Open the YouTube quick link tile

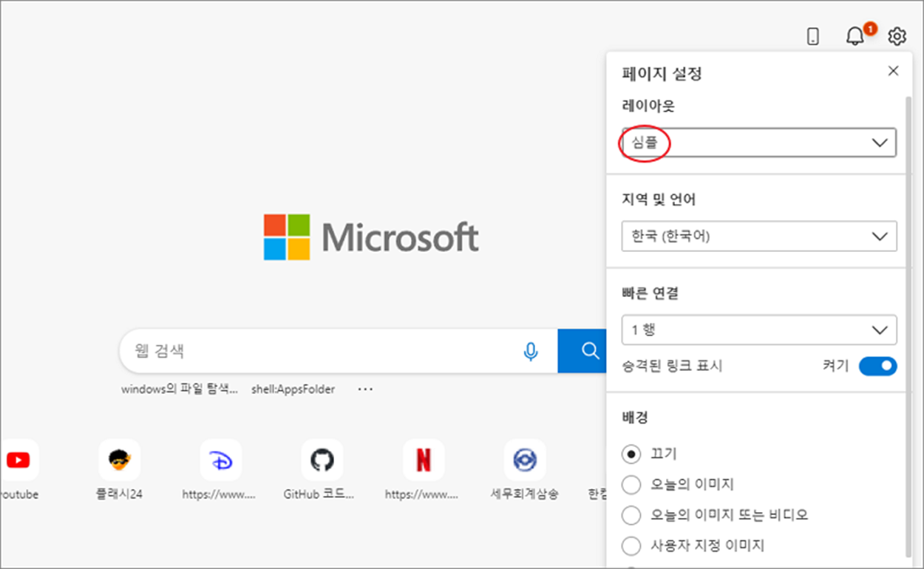coord(18,460)
